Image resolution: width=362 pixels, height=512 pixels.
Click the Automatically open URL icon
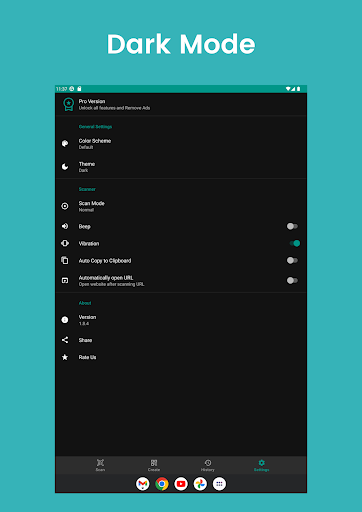pyautogui.click(x=65, y=280)
